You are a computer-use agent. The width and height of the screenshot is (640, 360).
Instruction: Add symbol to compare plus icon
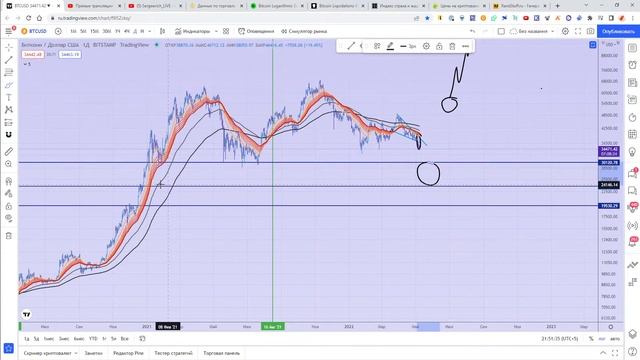[x=58, y=31]
